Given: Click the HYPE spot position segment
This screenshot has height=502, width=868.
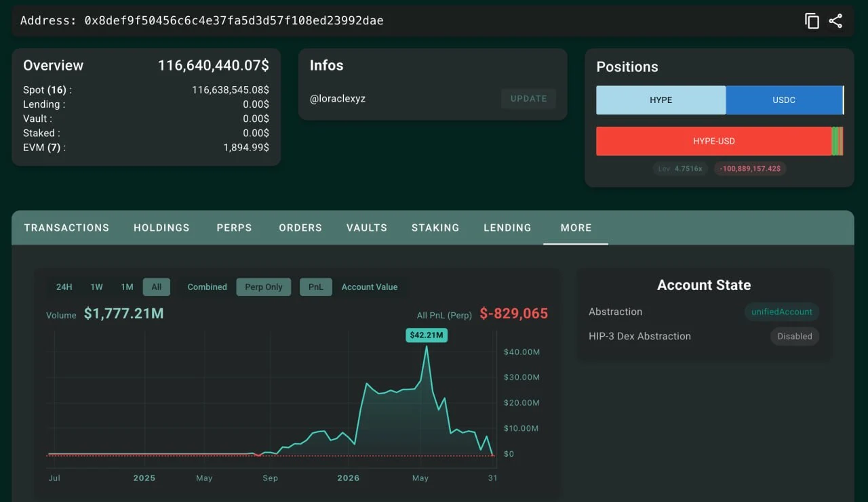Looking at the screenshot, I should point(661,100).
